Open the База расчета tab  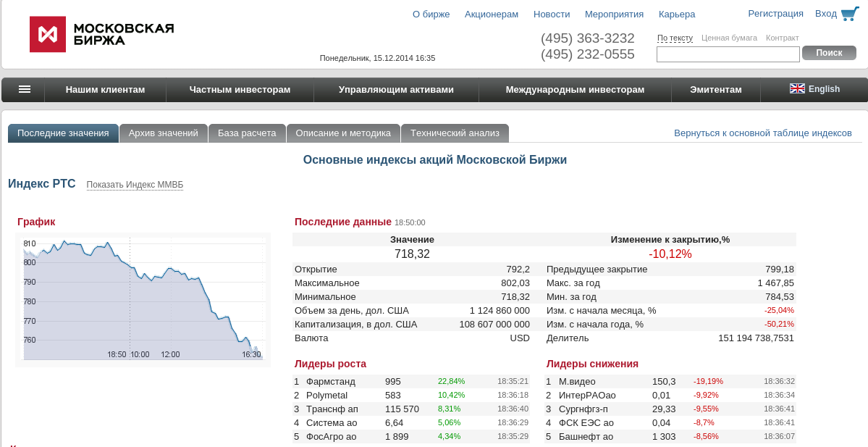pyautogui.click(x=247, y=133)
